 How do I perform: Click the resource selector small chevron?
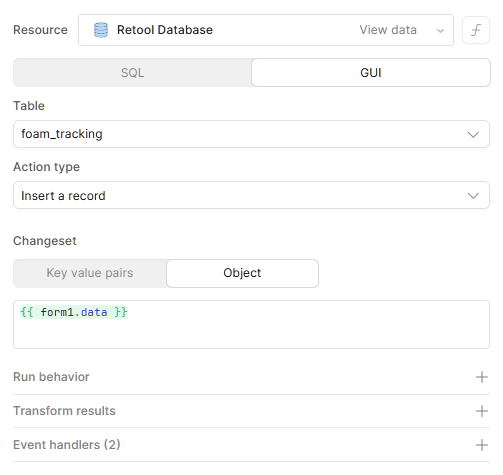[440, 31]
